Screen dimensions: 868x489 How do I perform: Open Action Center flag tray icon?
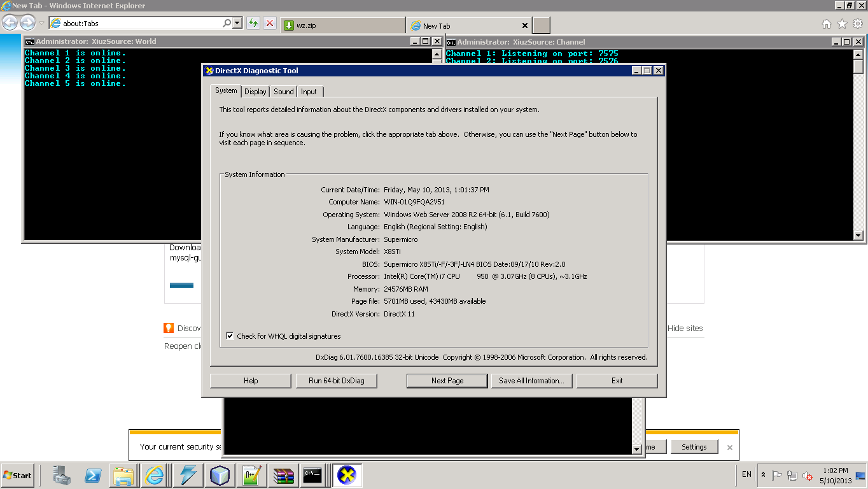[x=777, y=476]
